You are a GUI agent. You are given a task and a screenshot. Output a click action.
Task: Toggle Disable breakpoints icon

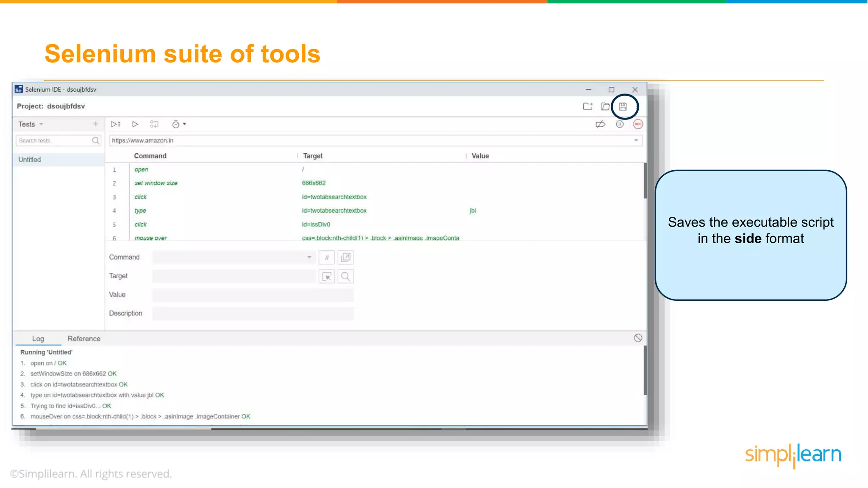pyautogui.click(x=600, y=124)
